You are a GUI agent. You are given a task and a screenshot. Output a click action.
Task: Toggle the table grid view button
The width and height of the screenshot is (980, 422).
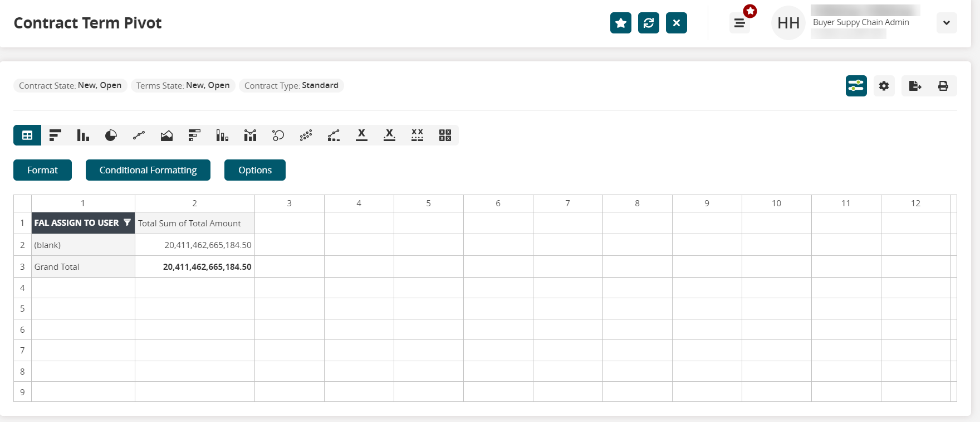pos(27,135)
